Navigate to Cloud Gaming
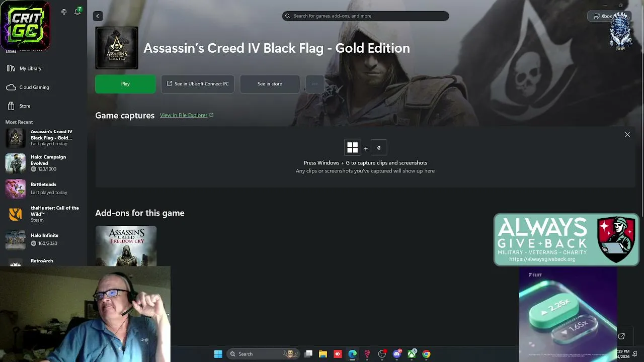Viewport: 644px width, 362px height. (34, 87)
